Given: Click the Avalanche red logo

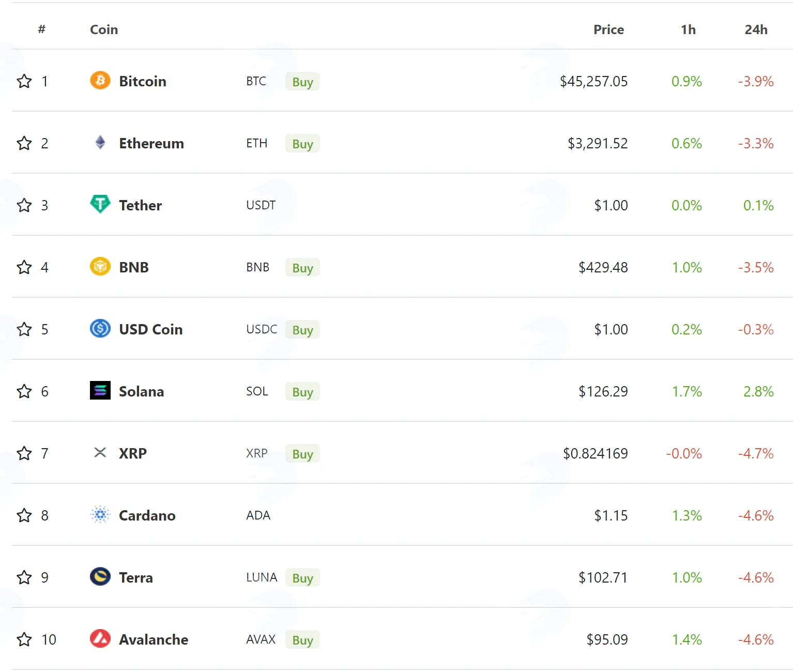Looking at the screenshot, I should [x=100, y=638].
